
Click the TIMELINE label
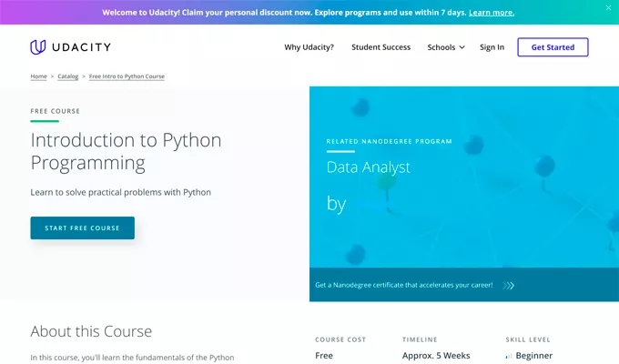(420, 339)
